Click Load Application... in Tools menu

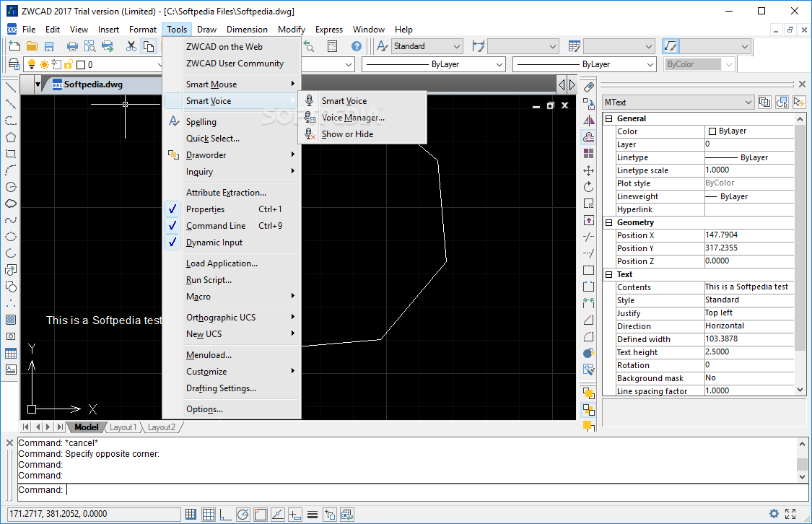232,263
